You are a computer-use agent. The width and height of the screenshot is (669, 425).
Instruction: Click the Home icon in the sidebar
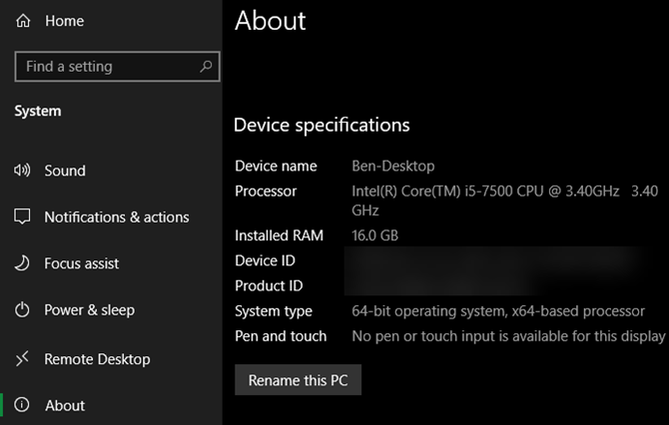click(x=23, y=21)
